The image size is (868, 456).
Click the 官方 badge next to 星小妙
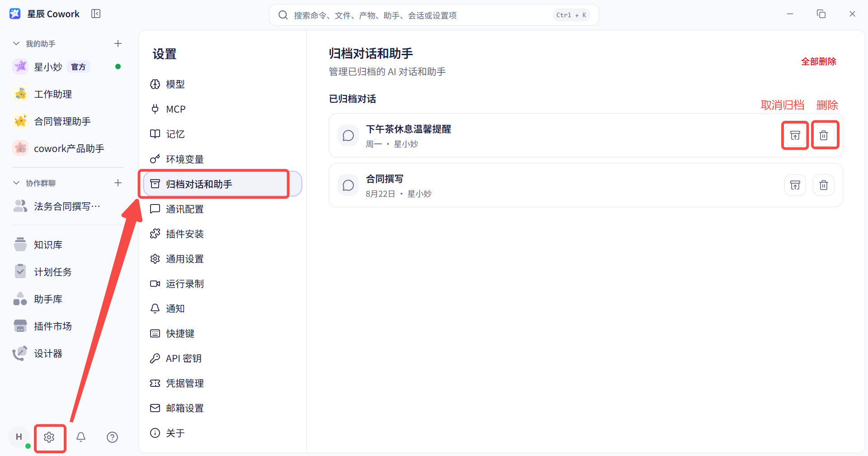coord(79,67)
